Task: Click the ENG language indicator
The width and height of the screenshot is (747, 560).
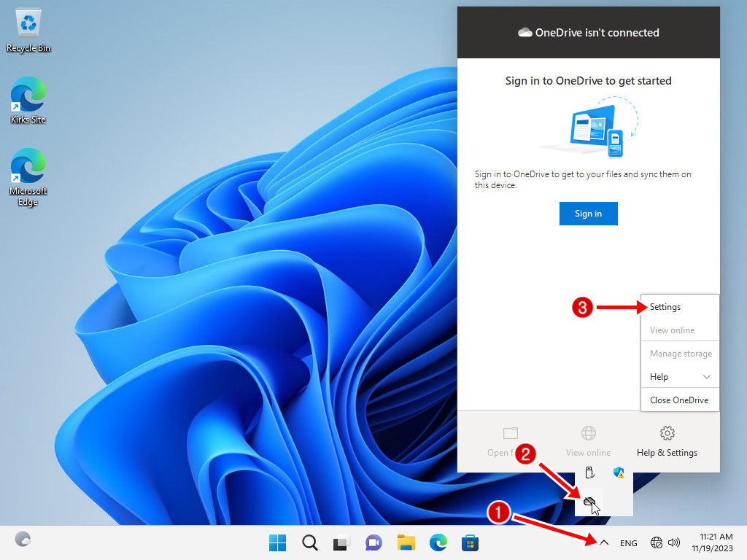Action: click(628, 542)
